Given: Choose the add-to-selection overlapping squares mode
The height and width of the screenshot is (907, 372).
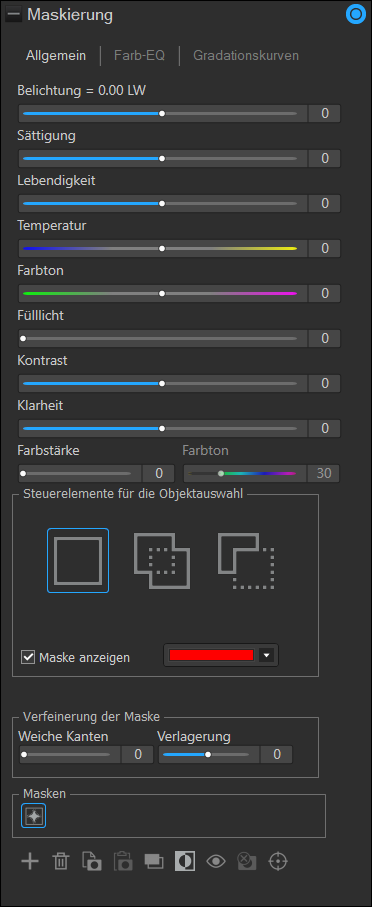Looking at the screenshot, I should (162, 561).
